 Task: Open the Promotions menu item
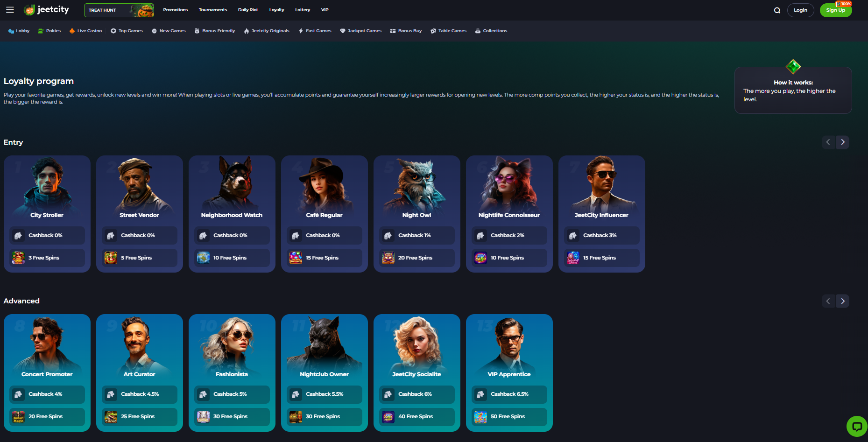click(x=175, y=10)
